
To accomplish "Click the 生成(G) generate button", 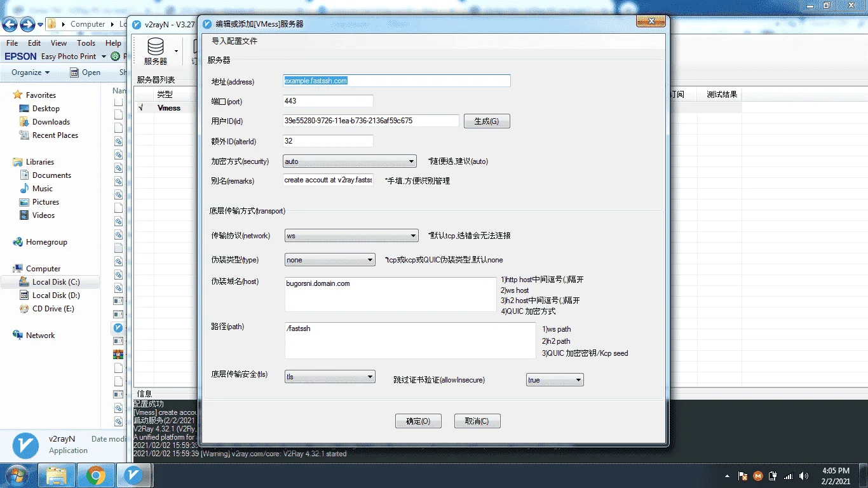I will [487, 121].
